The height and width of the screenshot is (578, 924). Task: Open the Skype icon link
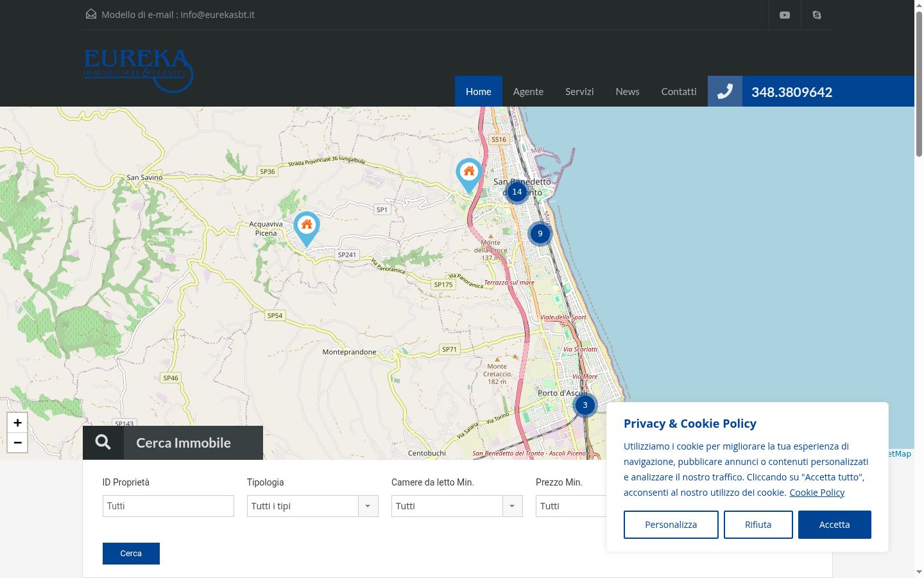coord(817,15)
